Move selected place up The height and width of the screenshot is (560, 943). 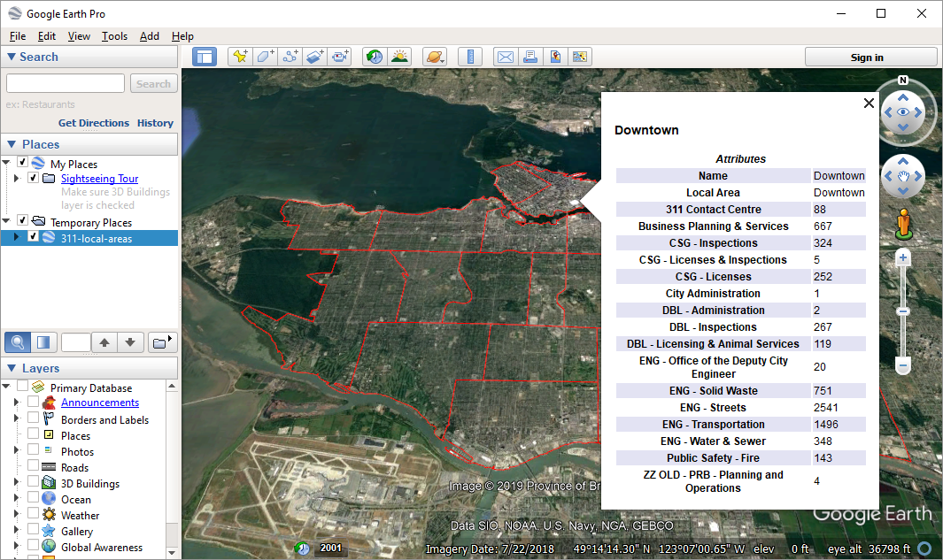point(104,342)
